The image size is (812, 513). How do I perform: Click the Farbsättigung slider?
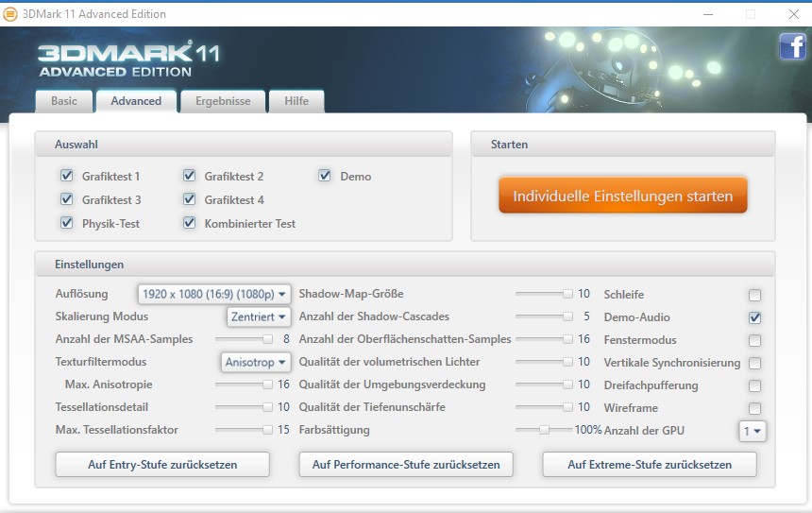(544, 430)
